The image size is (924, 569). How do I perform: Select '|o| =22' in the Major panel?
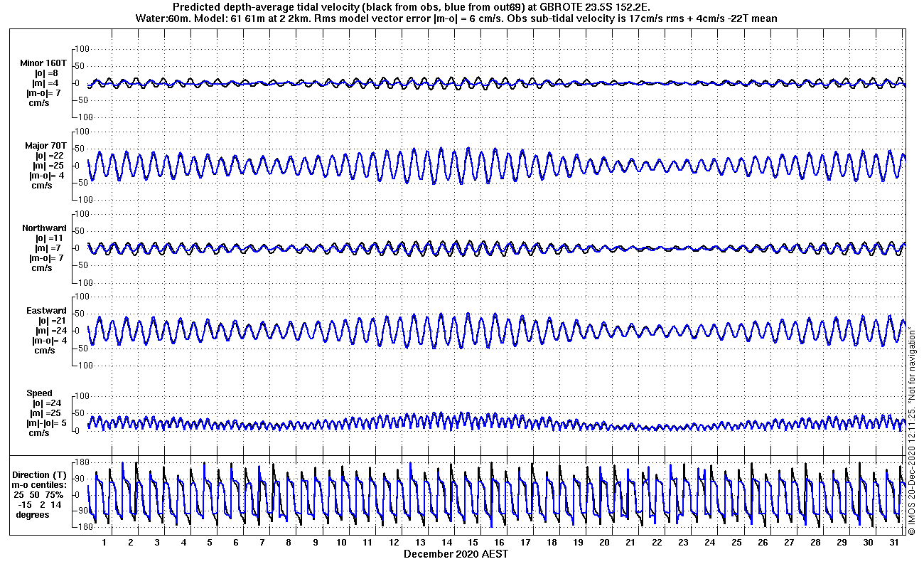point(48,156)
